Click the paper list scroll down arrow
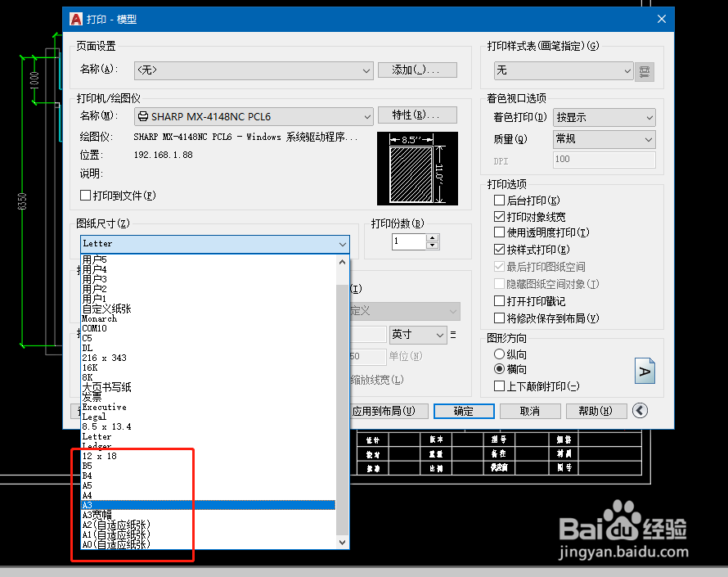Image resolution: width=728 pixels, height=577 pixels. click(342, 542)
